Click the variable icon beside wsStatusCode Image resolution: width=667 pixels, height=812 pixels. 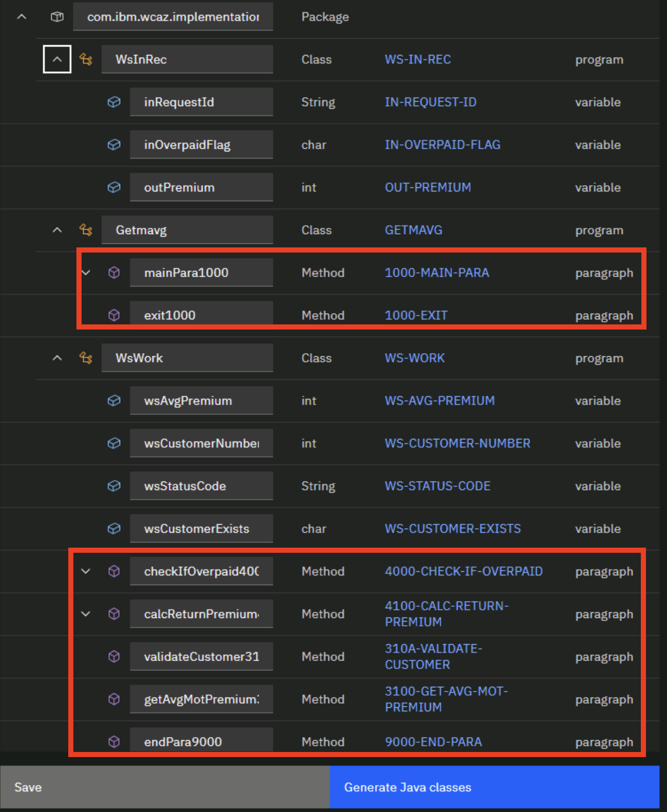114,486
